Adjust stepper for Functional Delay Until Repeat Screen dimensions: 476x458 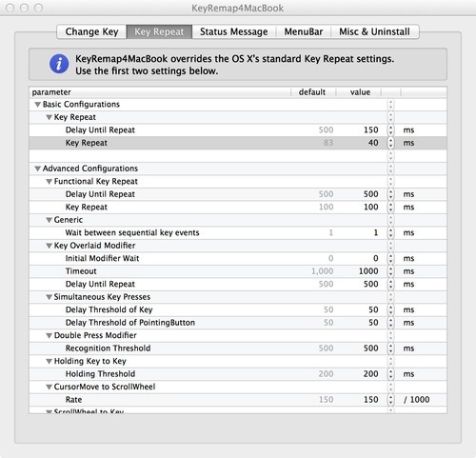(390, 194)
